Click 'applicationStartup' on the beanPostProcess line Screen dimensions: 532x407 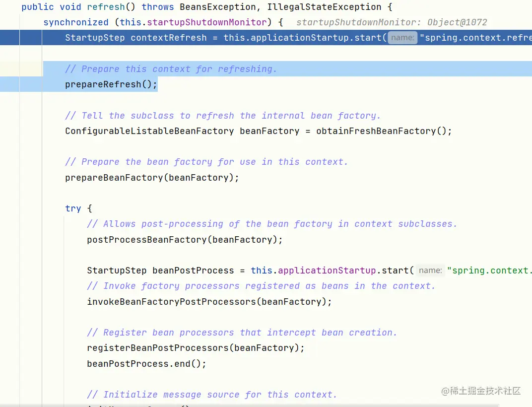(327, 271)
